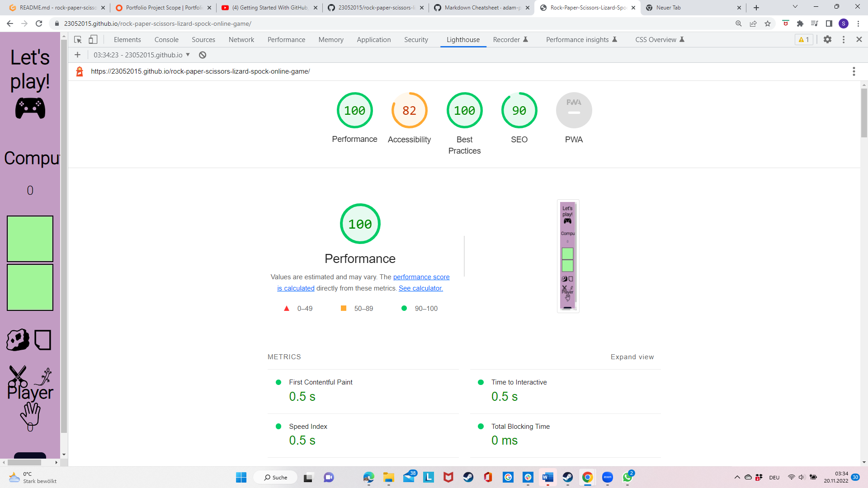Viewport: 868px width, 488px height.
Task: Click the See calculator link
Action: (x=420, y=288)
